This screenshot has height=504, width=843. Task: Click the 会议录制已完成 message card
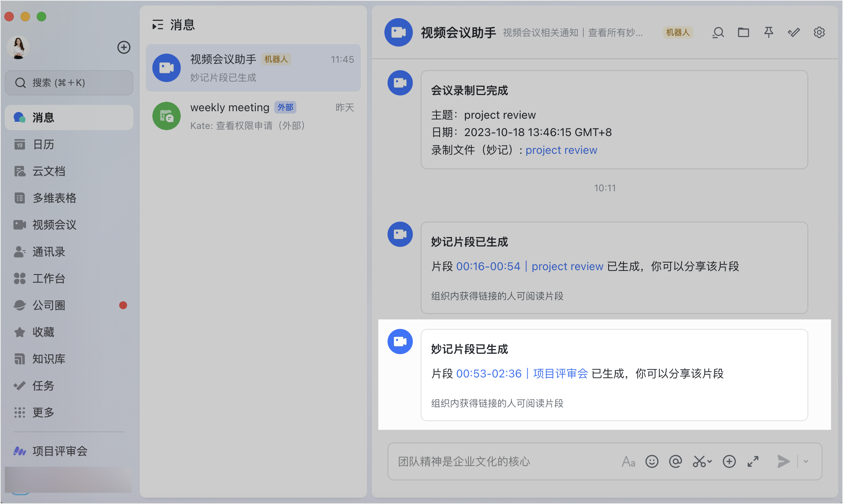click(614, 120)
